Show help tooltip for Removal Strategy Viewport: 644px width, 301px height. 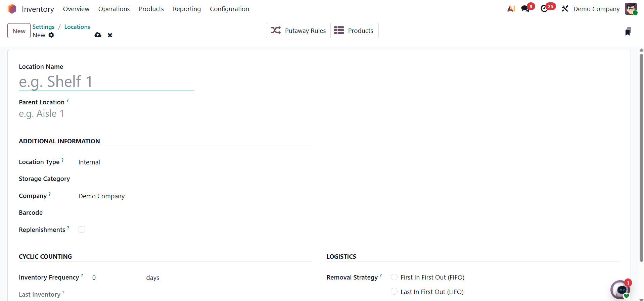pos(381,275)
